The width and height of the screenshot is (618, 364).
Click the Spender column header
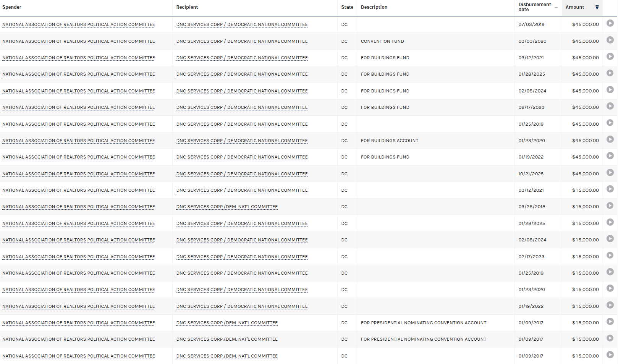[12, 7]
